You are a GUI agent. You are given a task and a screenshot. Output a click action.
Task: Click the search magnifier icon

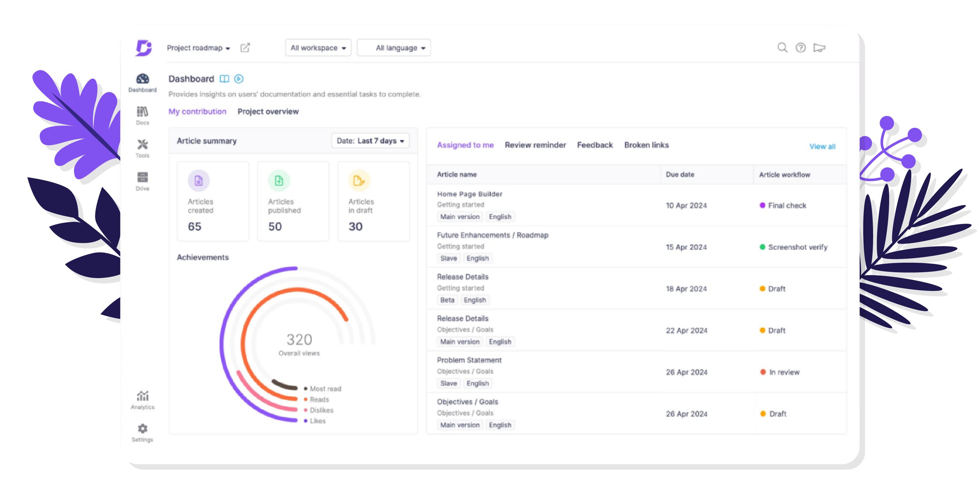point(782,48)
